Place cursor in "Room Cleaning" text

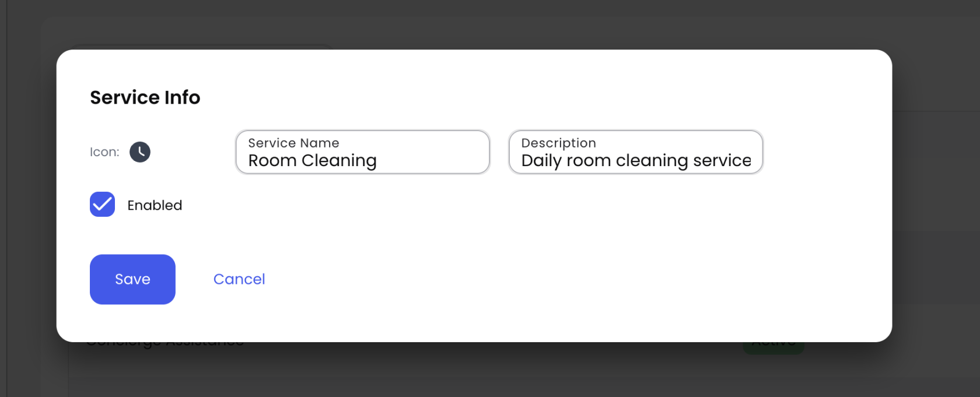(312, 160)
